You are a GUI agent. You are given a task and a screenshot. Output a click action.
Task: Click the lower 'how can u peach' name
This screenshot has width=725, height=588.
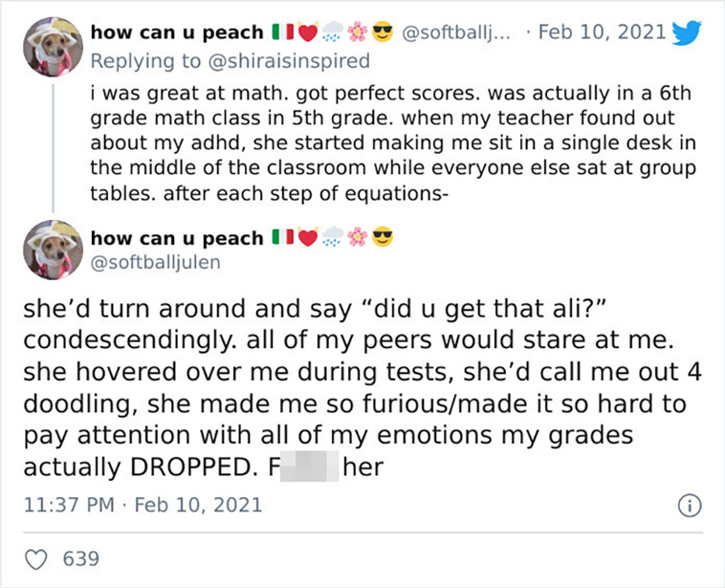coord(177,238)
